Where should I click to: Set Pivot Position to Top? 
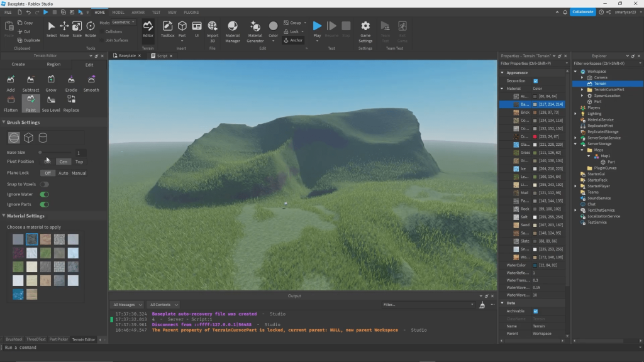pyautogui.click(x=79, y=162)
